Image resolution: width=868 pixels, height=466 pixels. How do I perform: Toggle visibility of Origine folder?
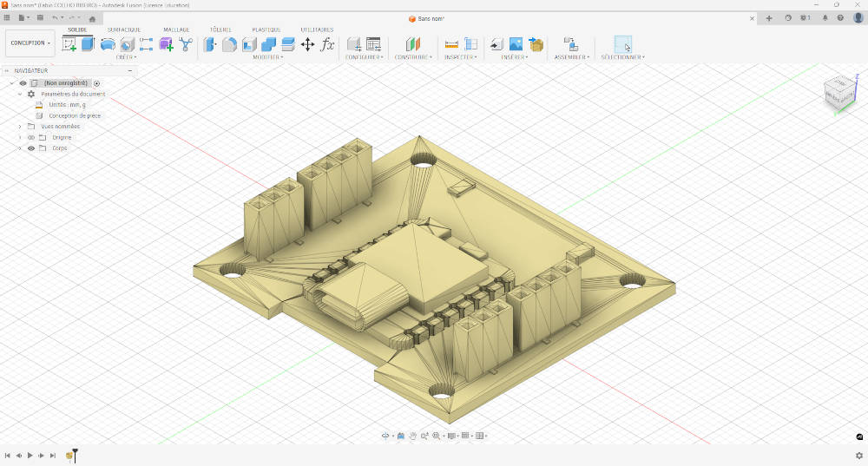pos(31,137)
